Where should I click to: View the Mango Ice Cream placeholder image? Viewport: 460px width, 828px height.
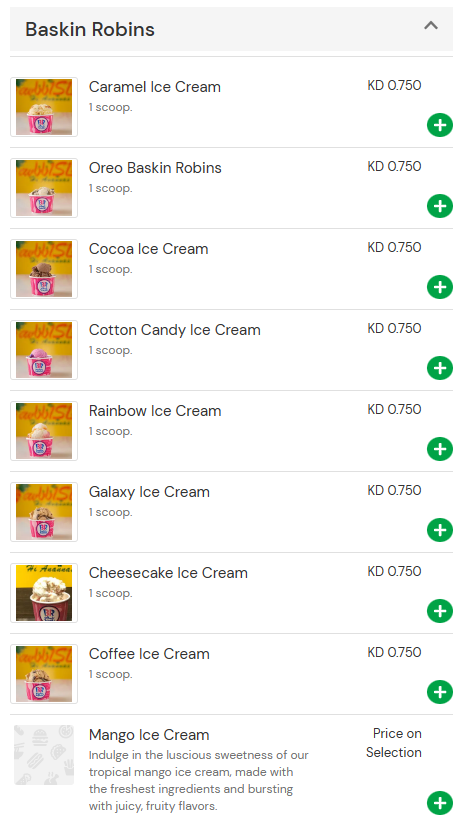44,755
